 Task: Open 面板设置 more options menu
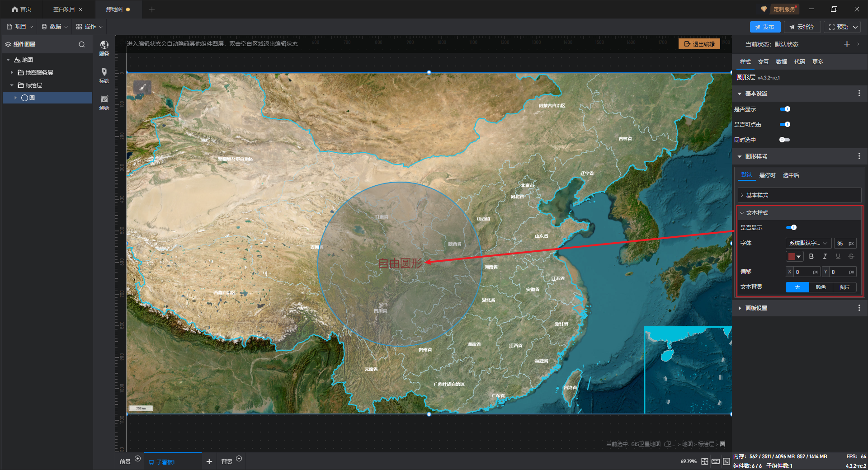[x=859, y=308]
